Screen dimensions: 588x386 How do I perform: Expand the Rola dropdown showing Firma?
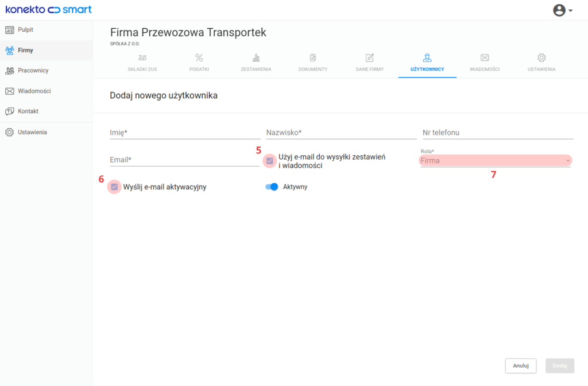[496, 161]
